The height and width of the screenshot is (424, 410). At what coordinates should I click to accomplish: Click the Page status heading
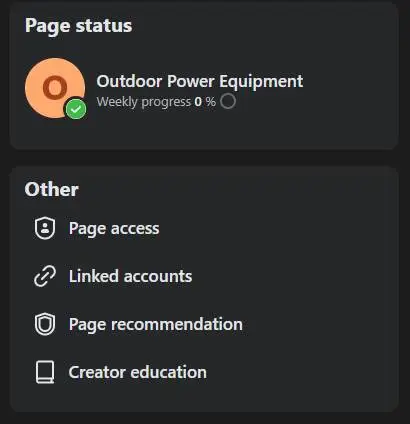78,26
